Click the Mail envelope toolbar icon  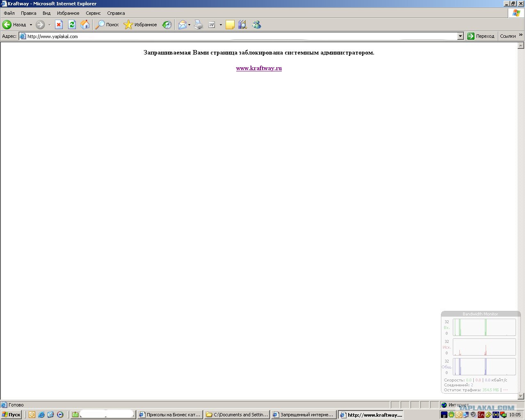click(182, 25)
